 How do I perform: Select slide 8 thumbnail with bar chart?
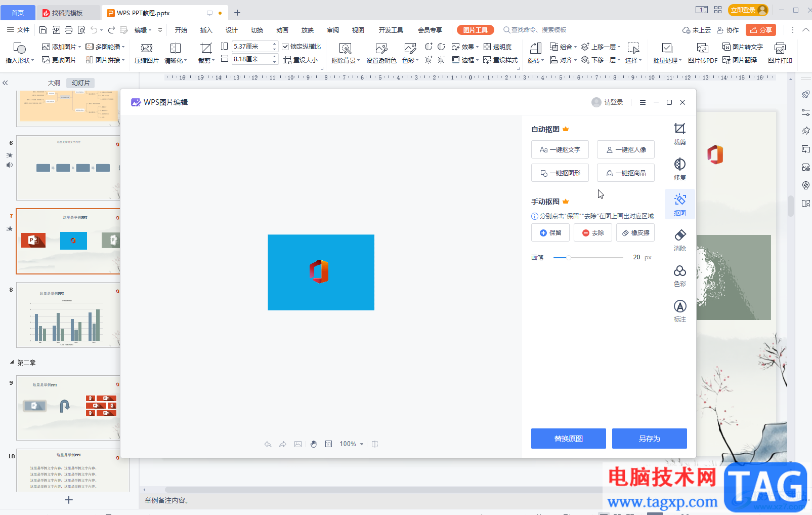click(x=68, y=315)
